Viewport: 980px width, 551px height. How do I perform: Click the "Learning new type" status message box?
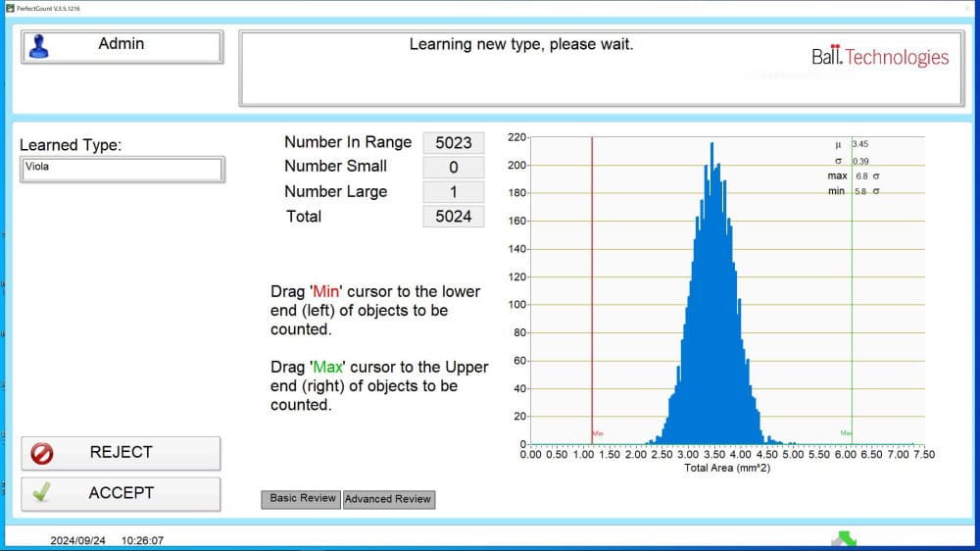coord(519,69)
